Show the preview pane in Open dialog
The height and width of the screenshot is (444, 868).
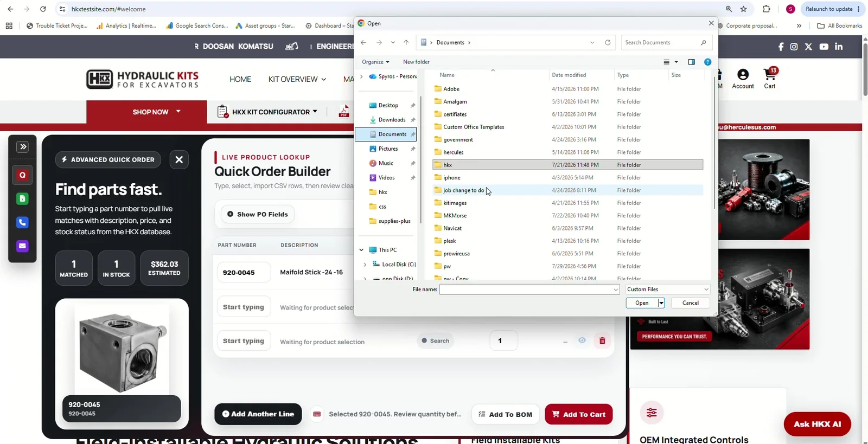tap(691, 62)
